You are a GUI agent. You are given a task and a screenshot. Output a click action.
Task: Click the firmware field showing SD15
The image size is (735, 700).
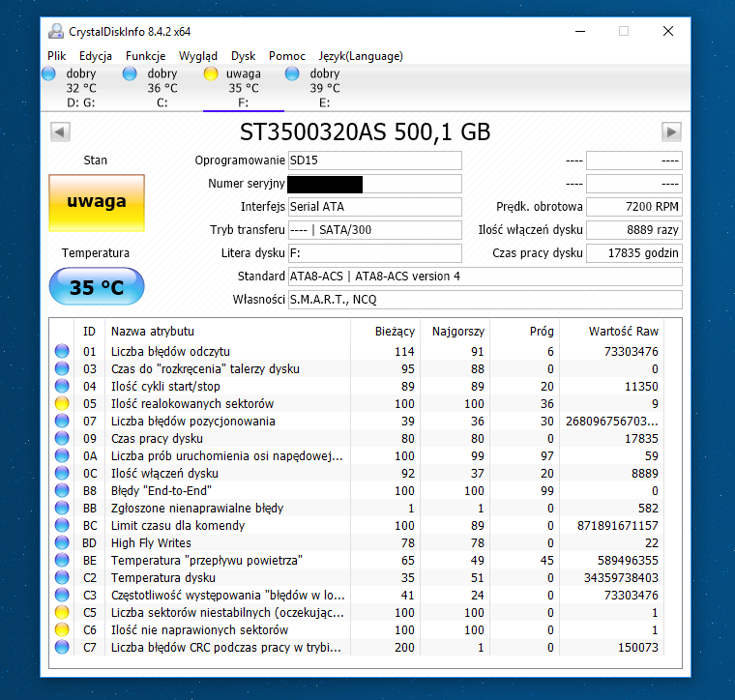click(374, 160)
